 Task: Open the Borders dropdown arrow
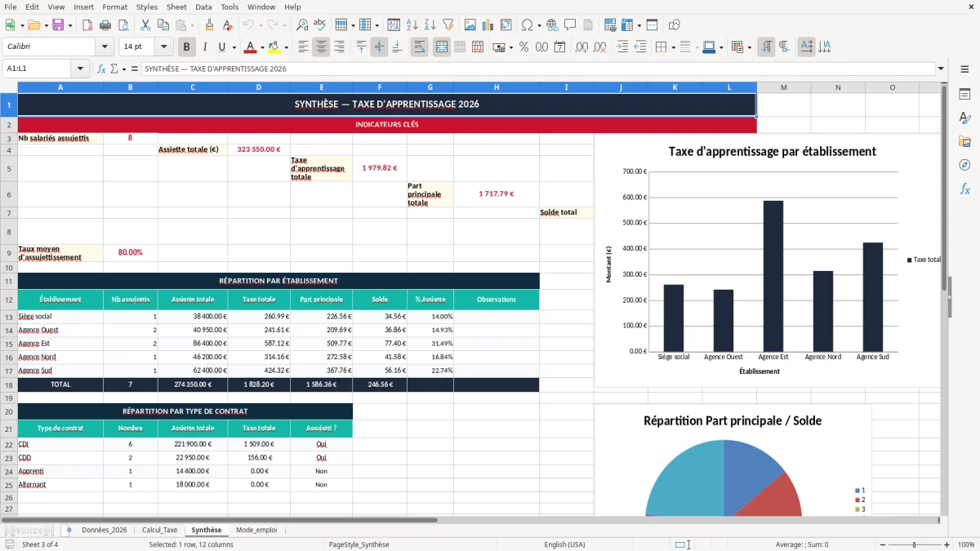(x=673, y=47)
